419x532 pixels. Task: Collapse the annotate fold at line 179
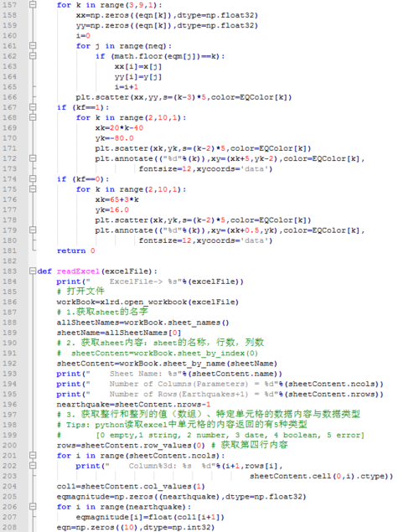(x=33, y=230)
